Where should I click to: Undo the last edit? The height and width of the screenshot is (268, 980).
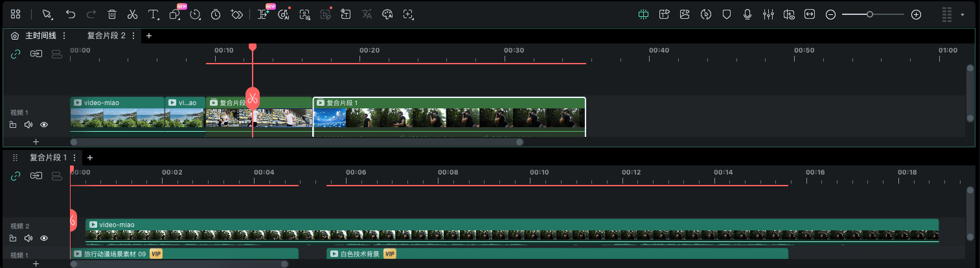pyautogui.click(x=71, y=14)
